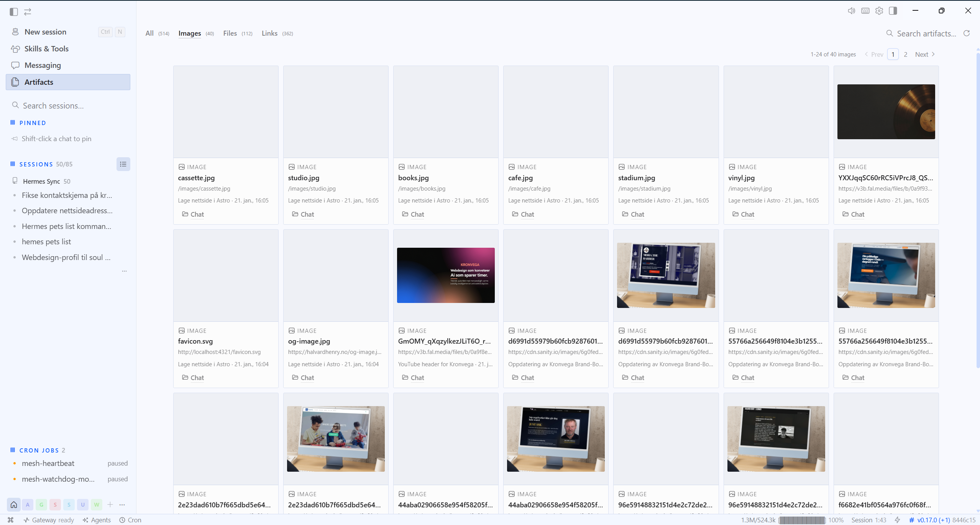Click the Session 1:43 timer
The width and height of the screenshot is (980, 525).
[x=869, y=520]
